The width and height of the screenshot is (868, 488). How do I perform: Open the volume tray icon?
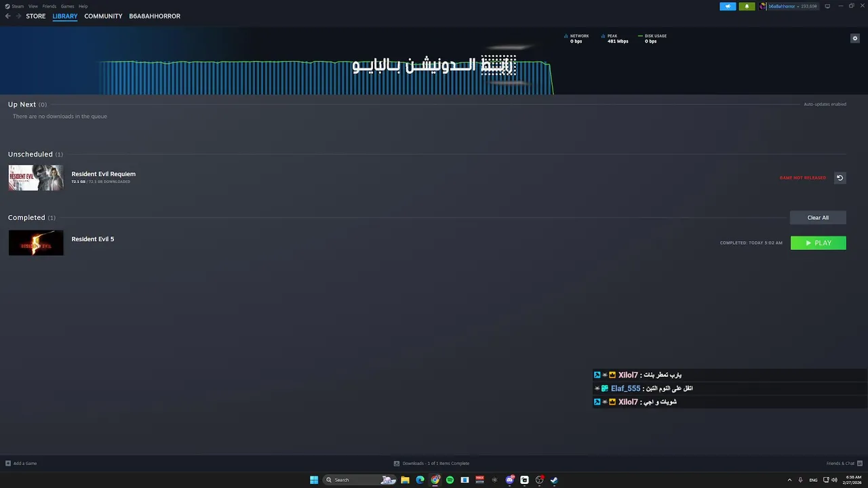click(833, 480)
